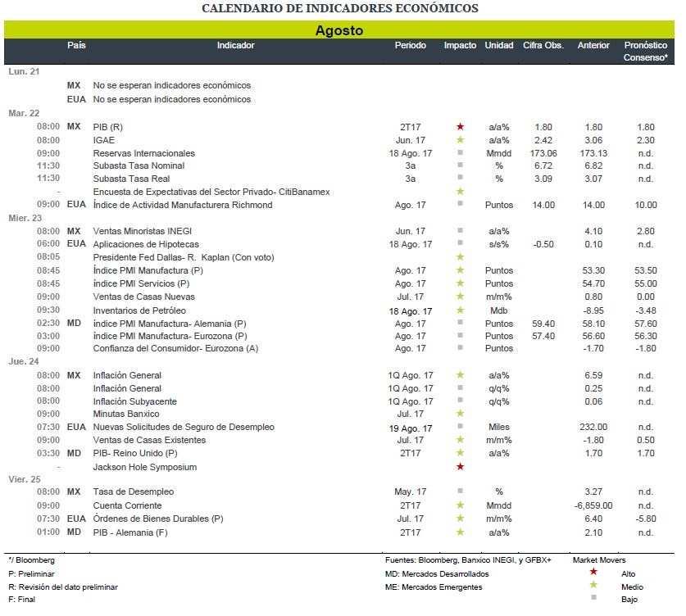This screenshot has height=616, width=686.
Task: Click the yellow star for Inventarios de Petróleo
Action: [x=460, y=310]
